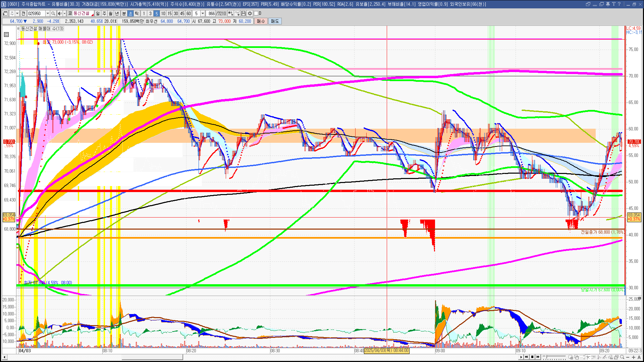Screen dimensions: 644x362
Task: Select the 30 interval tab
Action: (176, 13)
